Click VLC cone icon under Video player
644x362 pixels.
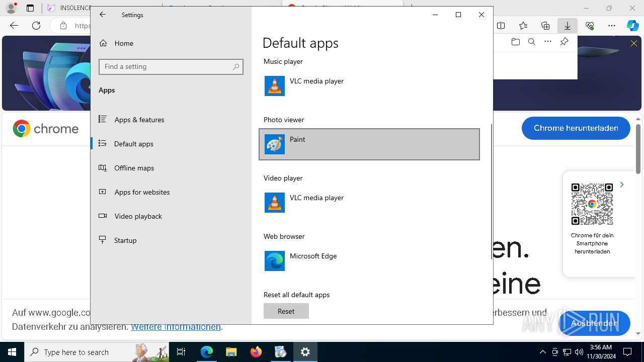click(275, 203)
